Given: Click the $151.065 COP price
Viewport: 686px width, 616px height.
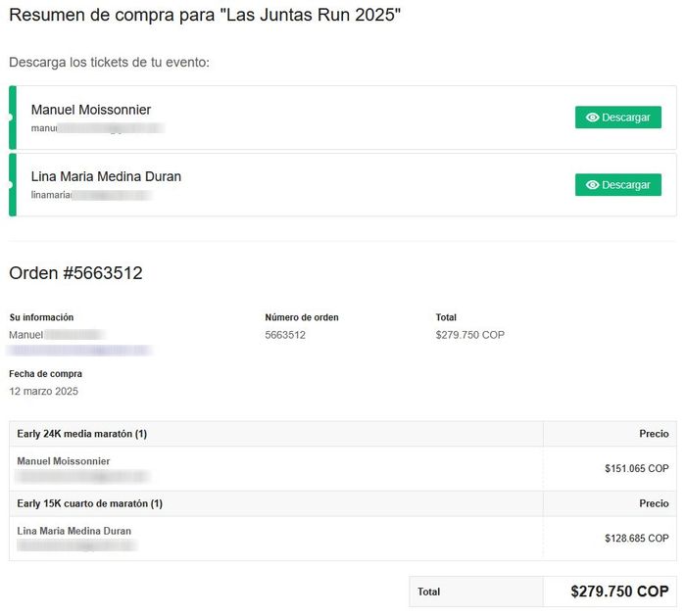Looking at the screenshot, I should point(636,469).
